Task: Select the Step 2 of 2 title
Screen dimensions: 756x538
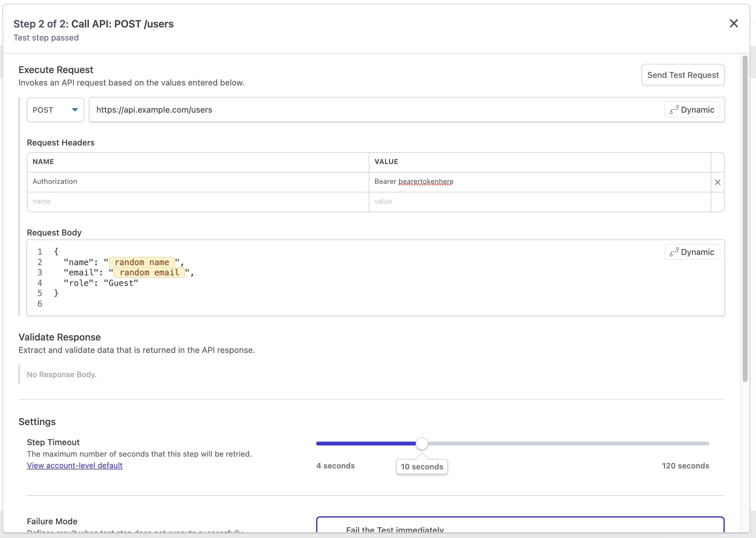Action: coord(93,24)
